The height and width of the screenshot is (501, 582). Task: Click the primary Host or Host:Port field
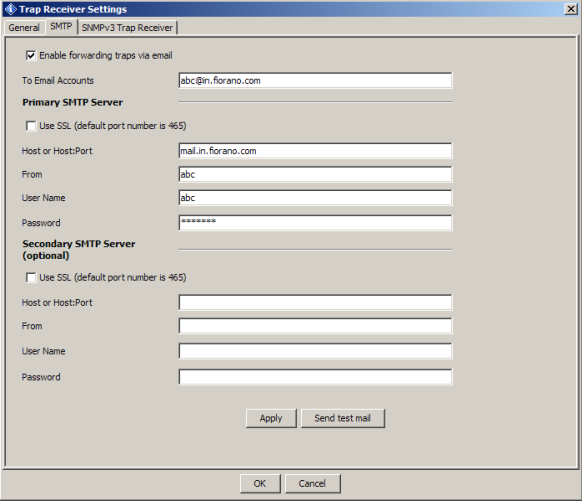[x=315, y=151]
